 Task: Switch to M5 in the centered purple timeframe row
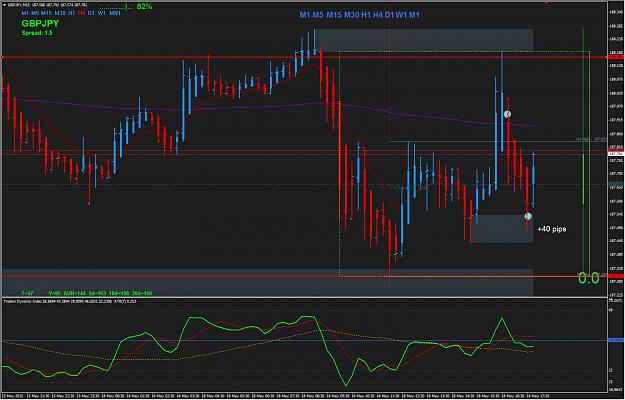click(318, 15)
